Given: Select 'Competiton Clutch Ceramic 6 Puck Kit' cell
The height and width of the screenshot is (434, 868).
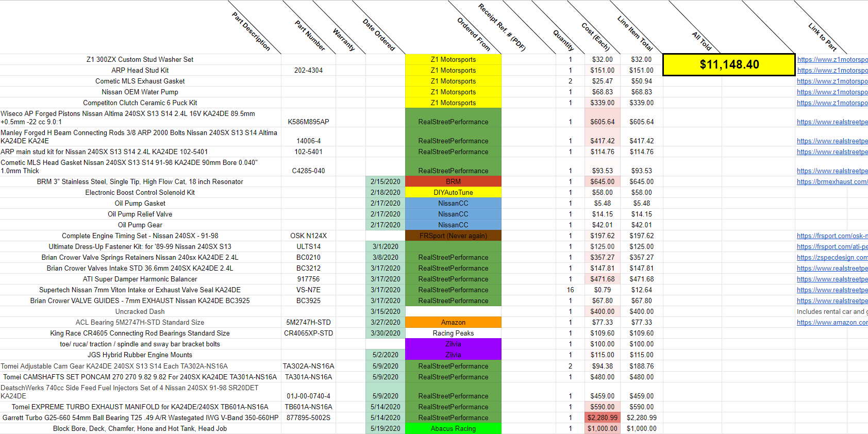Looking at the screenshot, I should pyautogui.click(x=140, y=103).
